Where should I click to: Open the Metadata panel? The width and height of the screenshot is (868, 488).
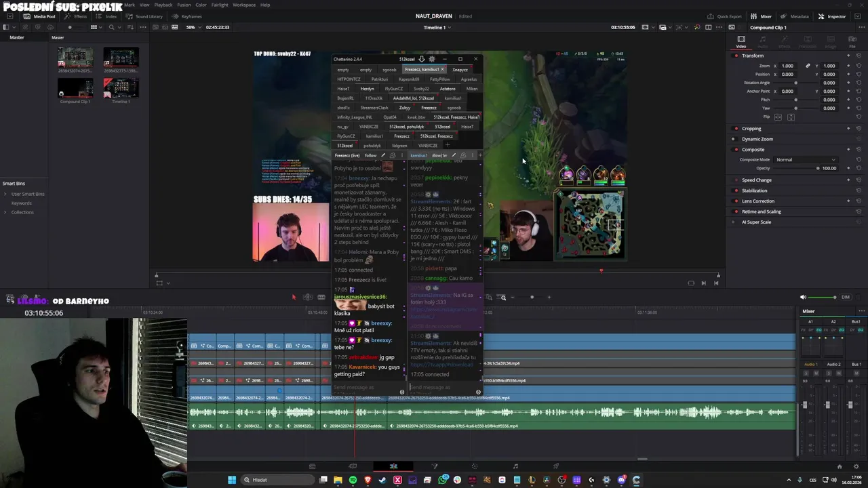coord(795,16)
